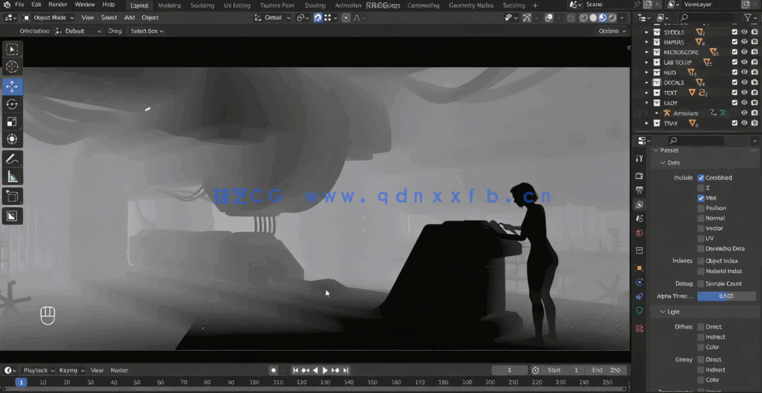Screen dimensions: 762x393
Task: Disable the Mist pass checkbox
Action: pyautogui.click(x=701, y=198)
